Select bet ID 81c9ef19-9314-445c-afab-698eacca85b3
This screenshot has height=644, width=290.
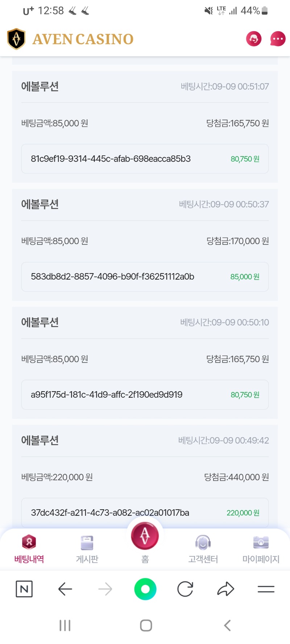pyautogui.click(x=145, y=159)
